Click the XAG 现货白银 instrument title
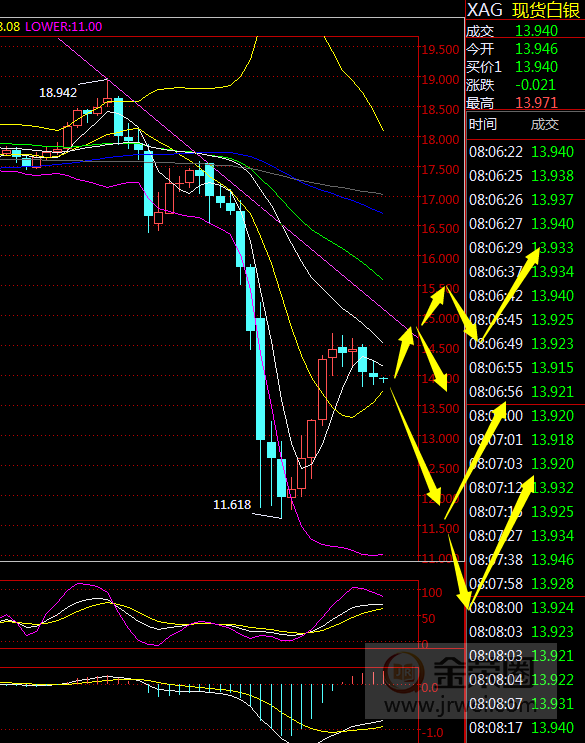The width and height of the screenshot is (585, 743). (x=523, y=10)
